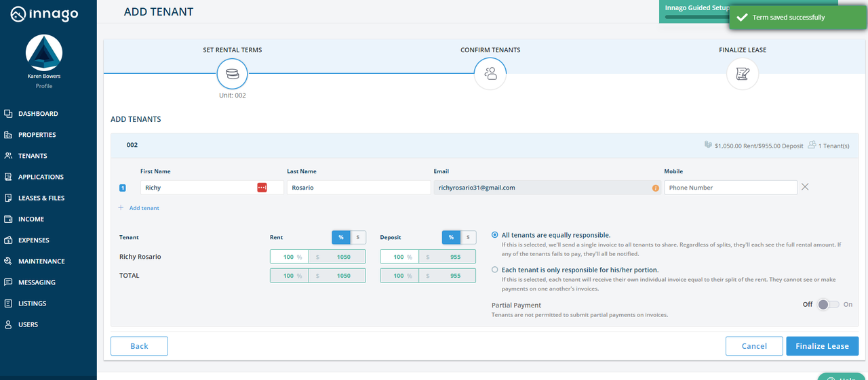Screen dimensions: 868x380
Task: Remove tenant row with the X icon
Action: [x=805, y=187]
